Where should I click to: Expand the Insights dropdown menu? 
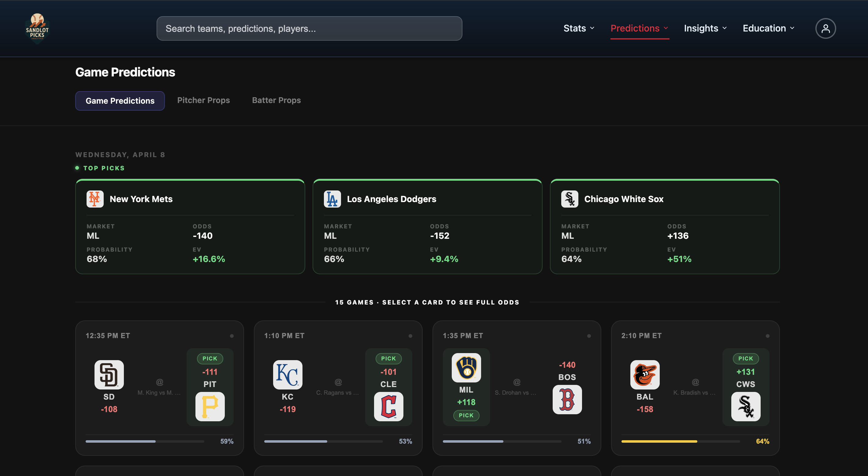(705, 28)
